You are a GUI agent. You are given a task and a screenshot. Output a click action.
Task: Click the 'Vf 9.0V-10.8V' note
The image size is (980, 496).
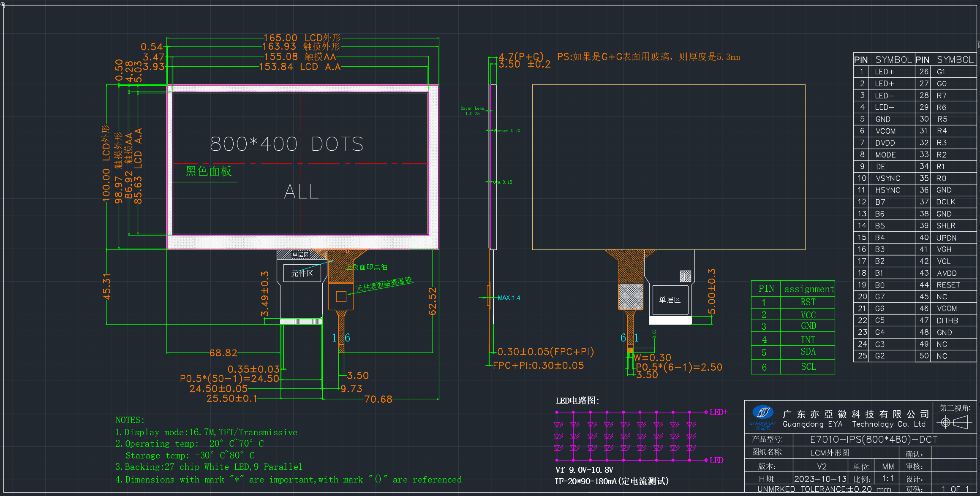(584, 470)
